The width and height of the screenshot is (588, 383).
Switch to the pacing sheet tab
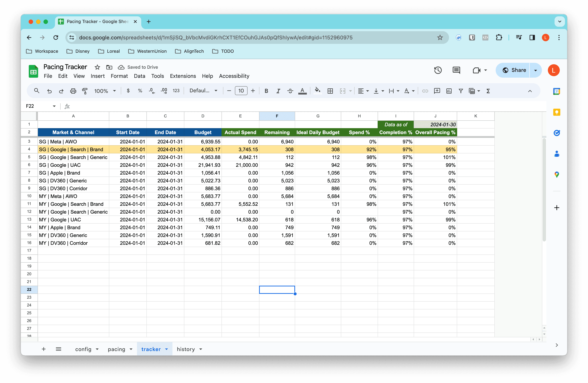(x=116, y=349)
